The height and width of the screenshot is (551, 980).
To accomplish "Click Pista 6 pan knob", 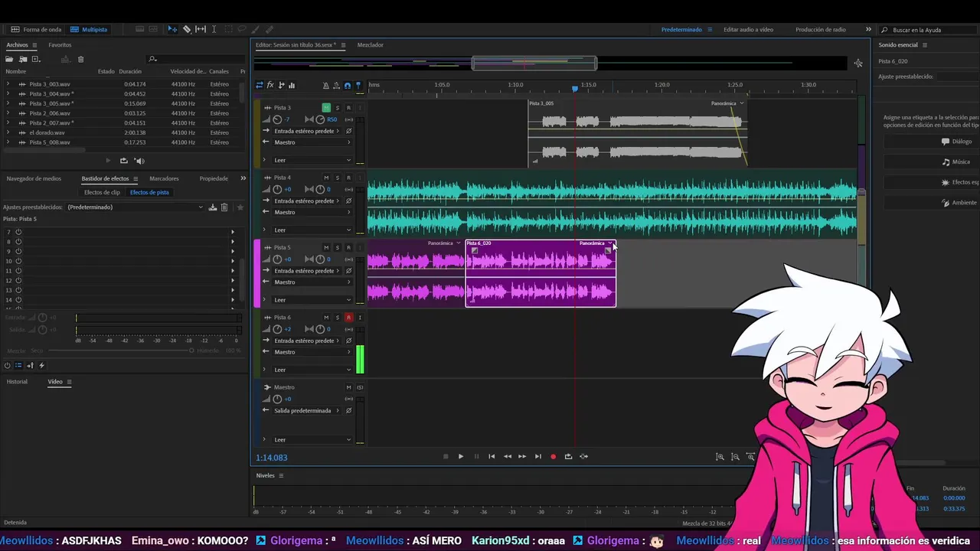I will (x=320, y=329).
